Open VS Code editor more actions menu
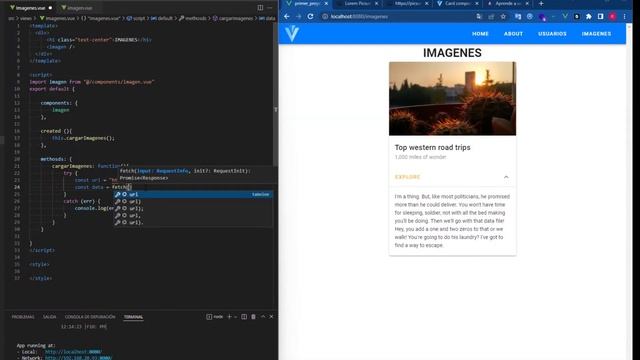The image size is (640, 360). 270,7
